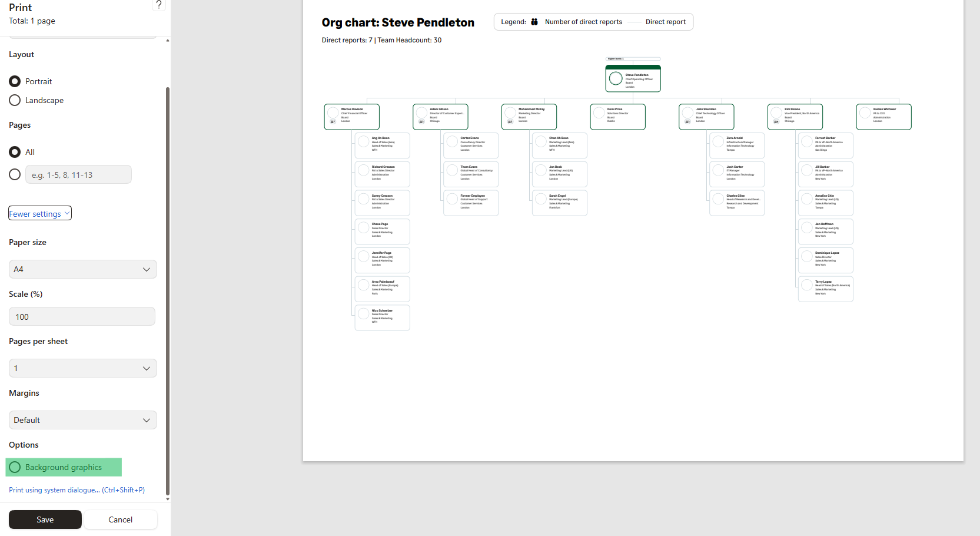The width and height of the screenshot is (980, 536).
Task: Click direct reports badge on Marcus Davison card
Action: [333, 122]
